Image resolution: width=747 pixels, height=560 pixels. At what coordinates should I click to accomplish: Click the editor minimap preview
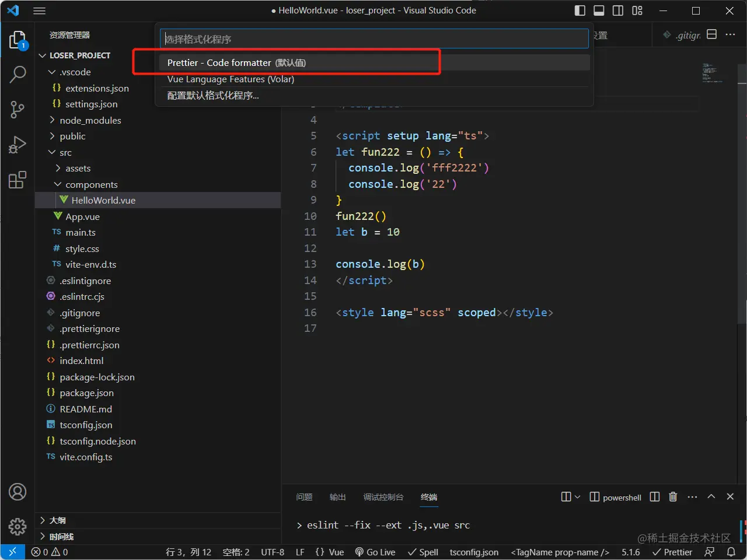tap(712, 73)
